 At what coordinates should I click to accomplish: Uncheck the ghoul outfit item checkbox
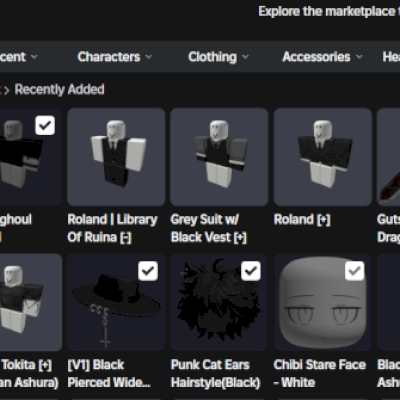45,125
